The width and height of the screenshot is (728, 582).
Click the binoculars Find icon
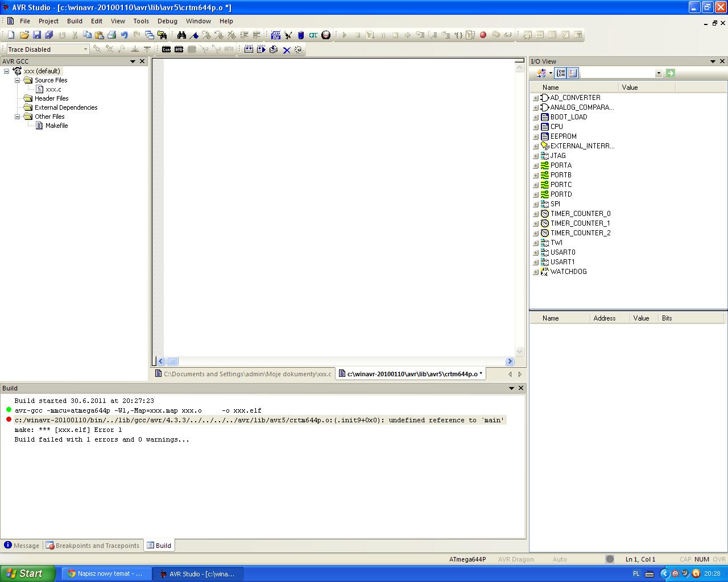point(181,35)
